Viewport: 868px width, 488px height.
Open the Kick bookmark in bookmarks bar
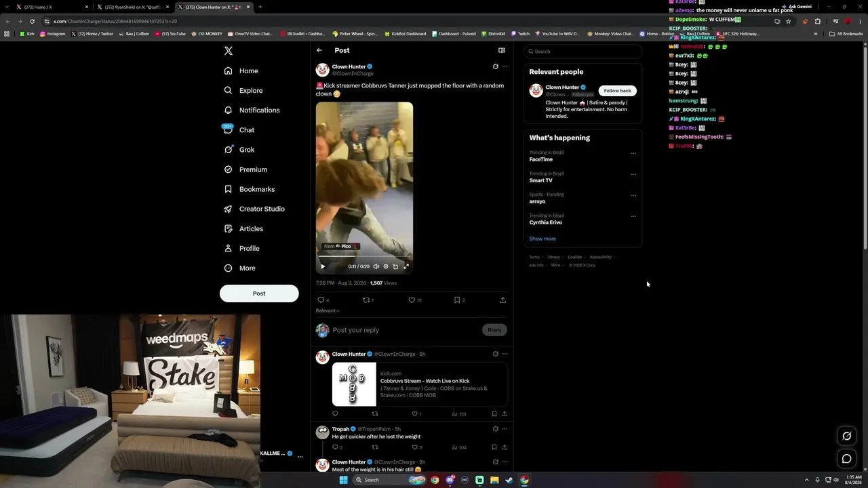tap(27, 34)
